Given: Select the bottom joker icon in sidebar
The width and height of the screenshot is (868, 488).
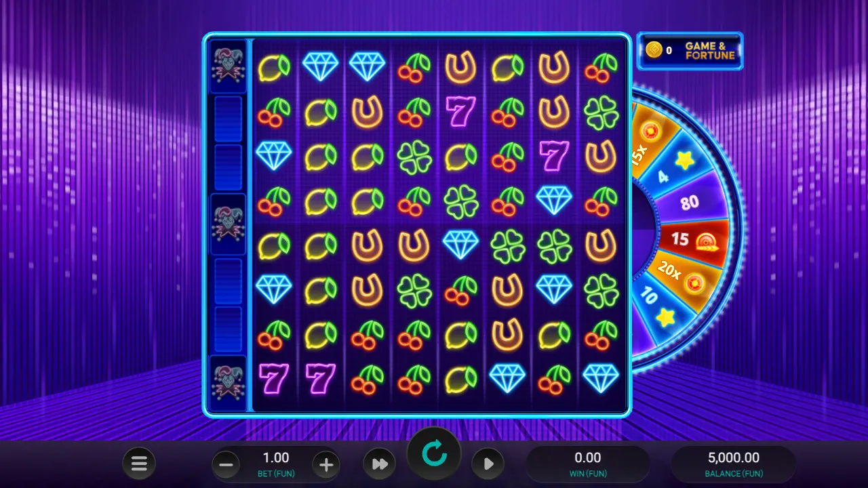Looking at the screenshot, I should coord(228,384).
